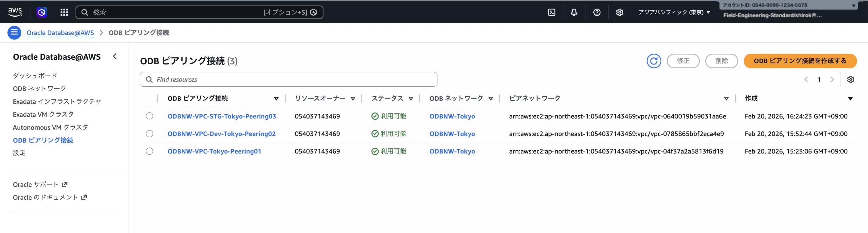Click the Amazon Q icon in search box
This screenshot has height=233, width=868.
click(313, 12)
